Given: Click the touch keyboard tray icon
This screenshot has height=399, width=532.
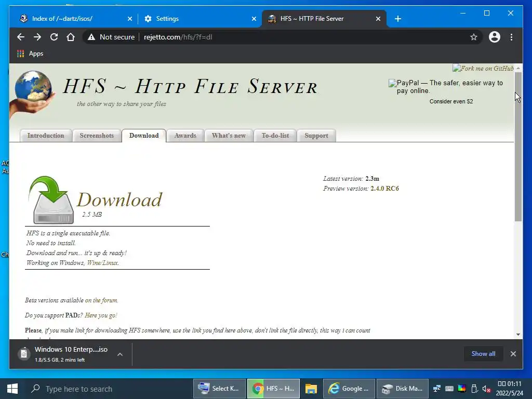Looking at the screenshot, I should [x=449, y=389].
